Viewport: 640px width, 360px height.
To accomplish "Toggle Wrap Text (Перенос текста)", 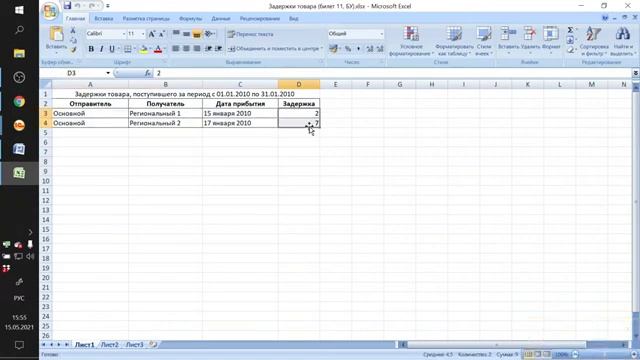I will point(250,34).
